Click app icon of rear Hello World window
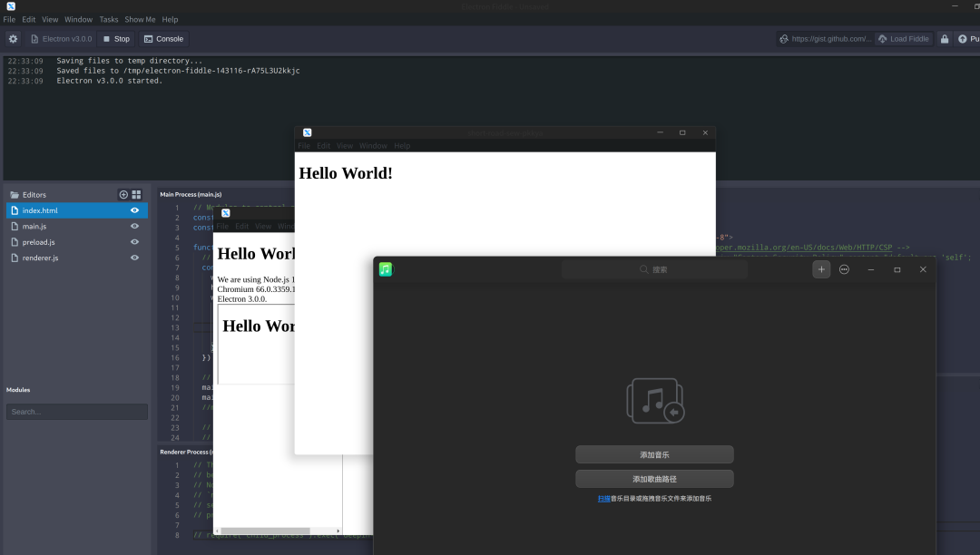 pos(226,213)
